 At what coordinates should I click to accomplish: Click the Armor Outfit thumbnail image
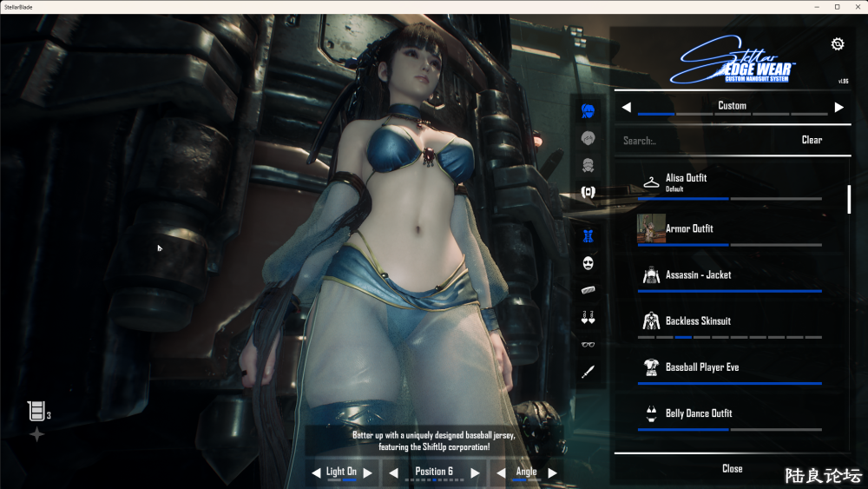(651, 228)
